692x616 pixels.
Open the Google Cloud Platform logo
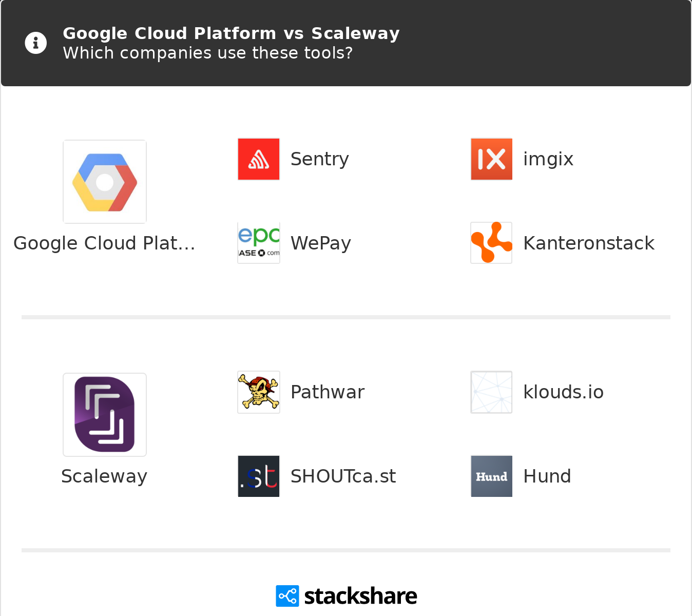pos(105,182)
